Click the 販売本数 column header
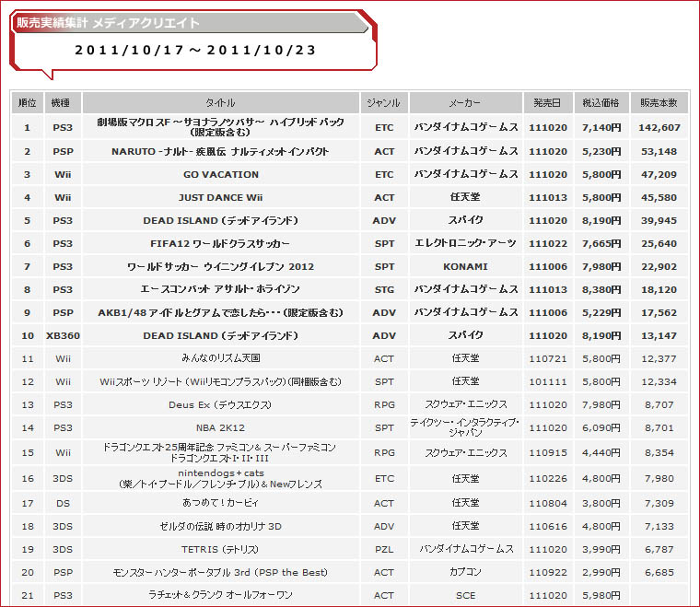 (x=659, y=103)
